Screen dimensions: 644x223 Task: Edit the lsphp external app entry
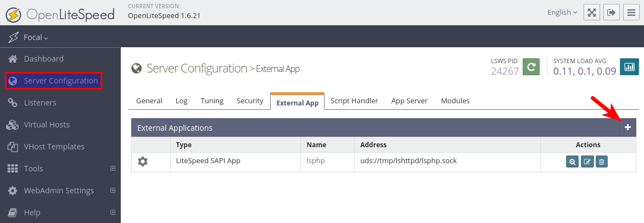(x=587, y=161)
